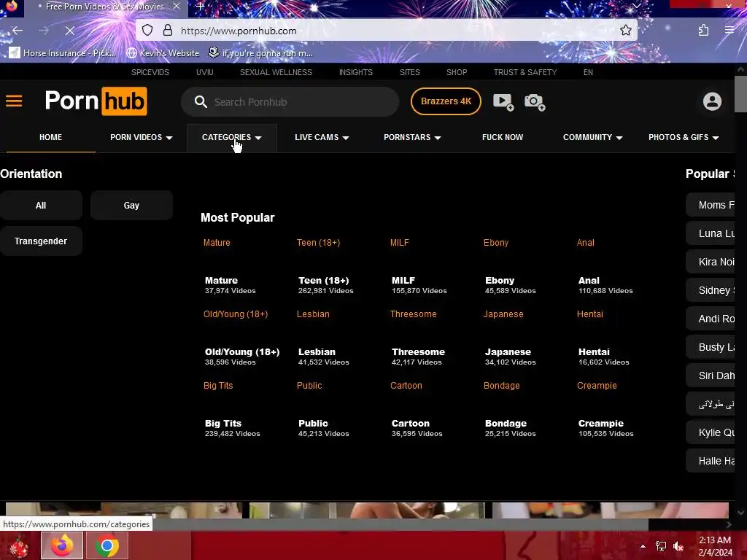Click the Brazzers 4K button

click(446, 101)
